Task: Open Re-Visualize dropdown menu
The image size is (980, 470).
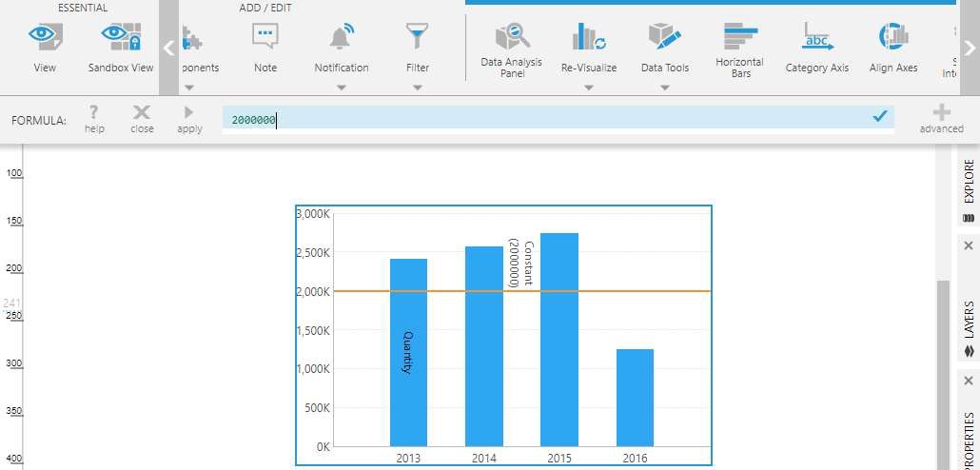Action: click(588, 88)
